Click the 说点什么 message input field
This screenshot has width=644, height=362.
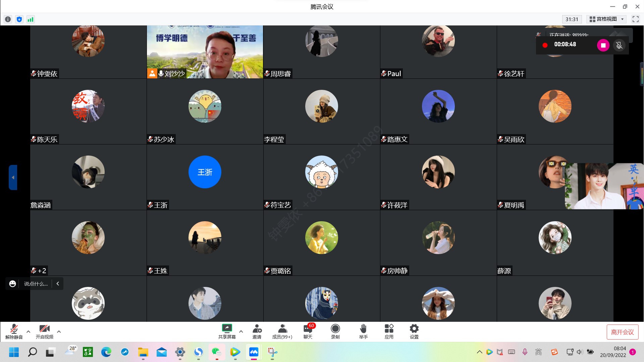pyautogui.click(x=36, y=284)
